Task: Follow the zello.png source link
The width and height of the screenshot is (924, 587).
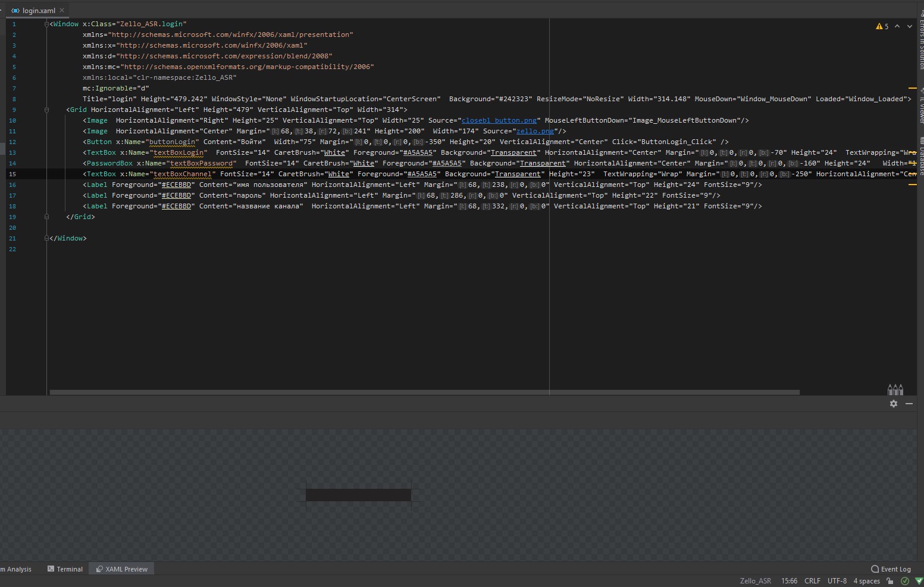Action: pos(535,131)
